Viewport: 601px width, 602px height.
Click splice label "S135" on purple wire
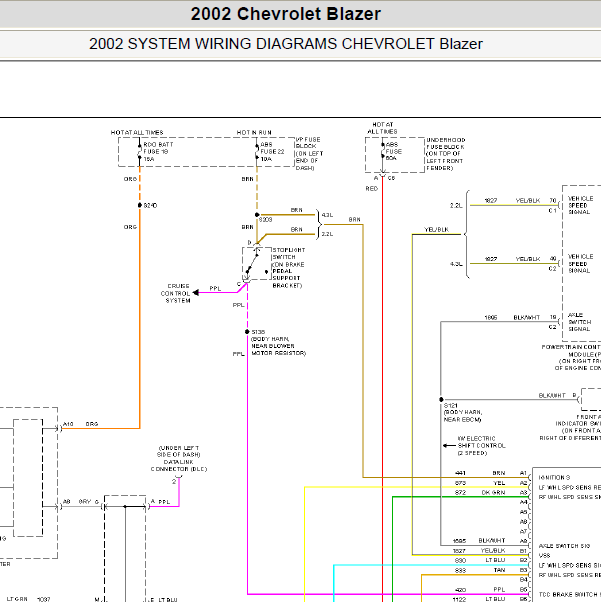pyautogui.click(x=258, y=332)
